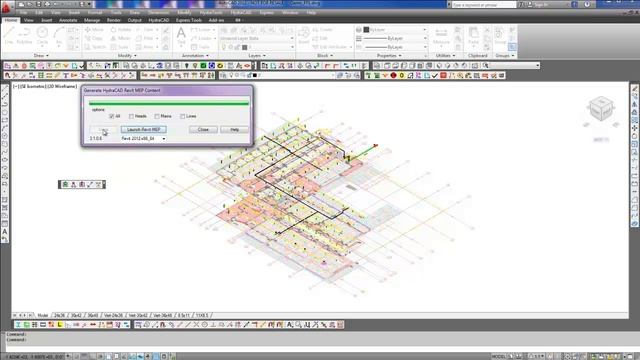Expand the Layers panel
Screen dimensions: 640x360
[257, 56]
